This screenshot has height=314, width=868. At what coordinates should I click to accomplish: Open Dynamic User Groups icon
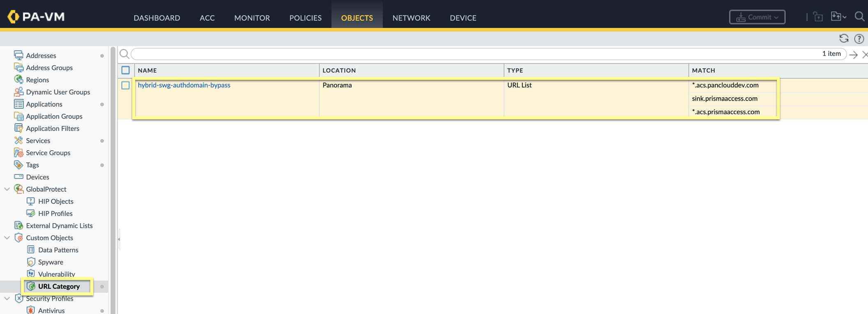tap(18, 92)
